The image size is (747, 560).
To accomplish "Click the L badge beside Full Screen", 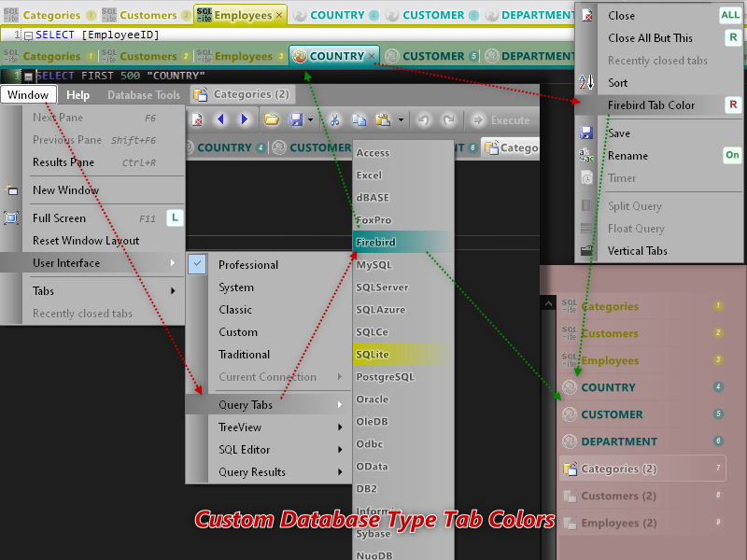I will pyautogui.click(x=175, y=218).
